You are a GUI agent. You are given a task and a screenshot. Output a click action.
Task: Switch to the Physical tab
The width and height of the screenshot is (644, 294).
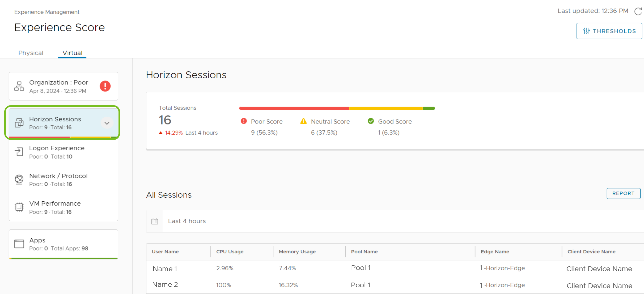(x=31, y=53)
